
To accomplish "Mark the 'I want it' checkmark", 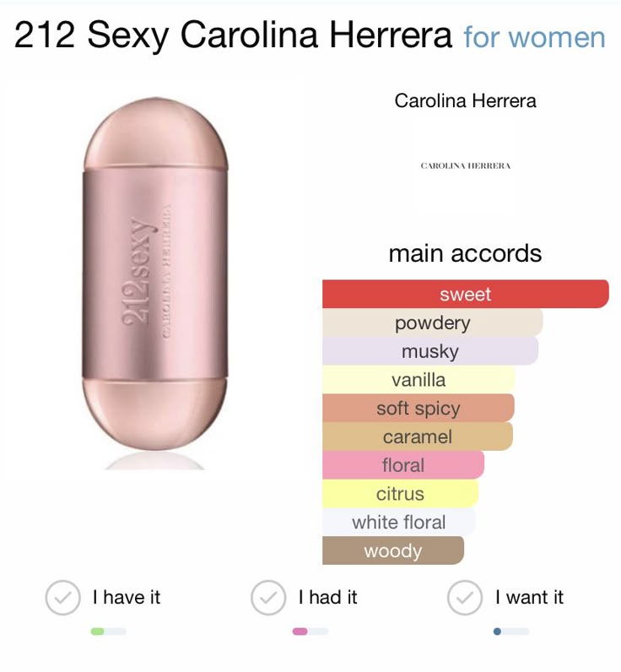I will tap(464, 597).
